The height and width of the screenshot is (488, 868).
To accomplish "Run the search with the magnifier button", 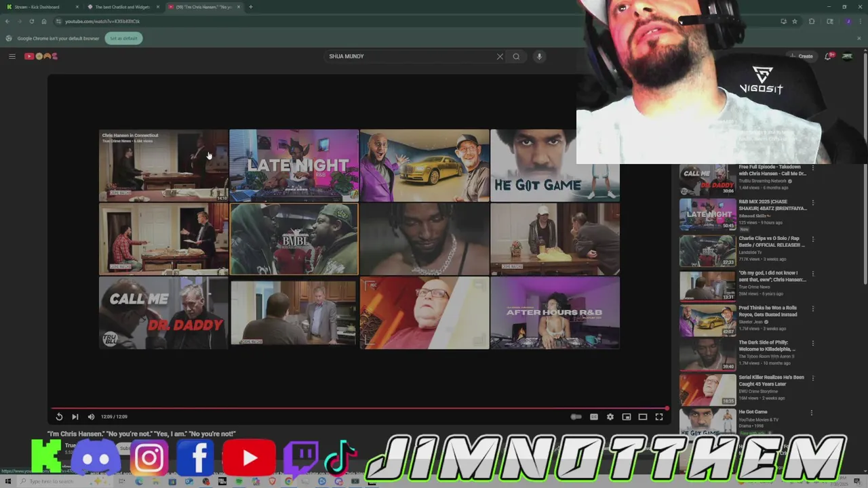I will coord(516,56).
